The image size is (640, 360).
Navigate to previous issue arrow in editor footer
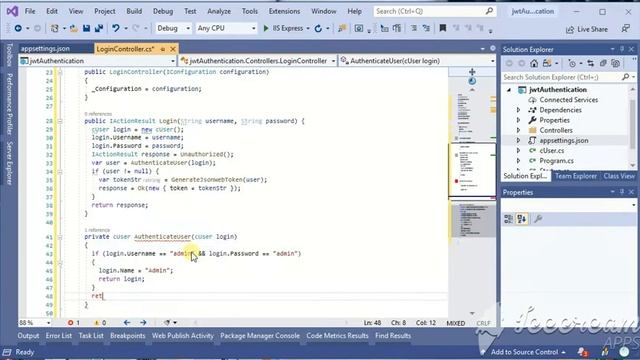(x=127, y=322)
